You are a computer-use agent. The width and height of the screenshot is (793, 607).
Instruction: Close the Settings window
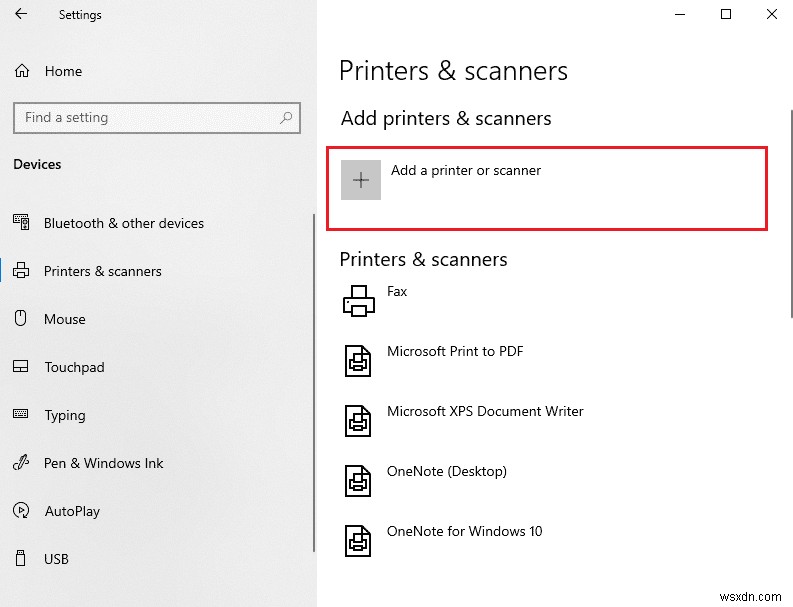pyautogui.click(x=772, y=14)
